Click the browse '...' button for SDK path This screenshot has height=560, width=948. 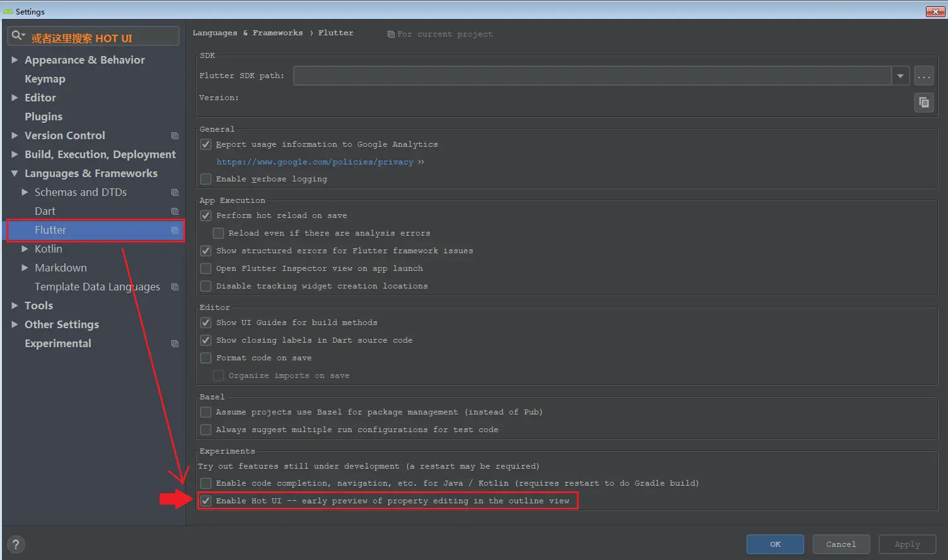pos(924,76)
